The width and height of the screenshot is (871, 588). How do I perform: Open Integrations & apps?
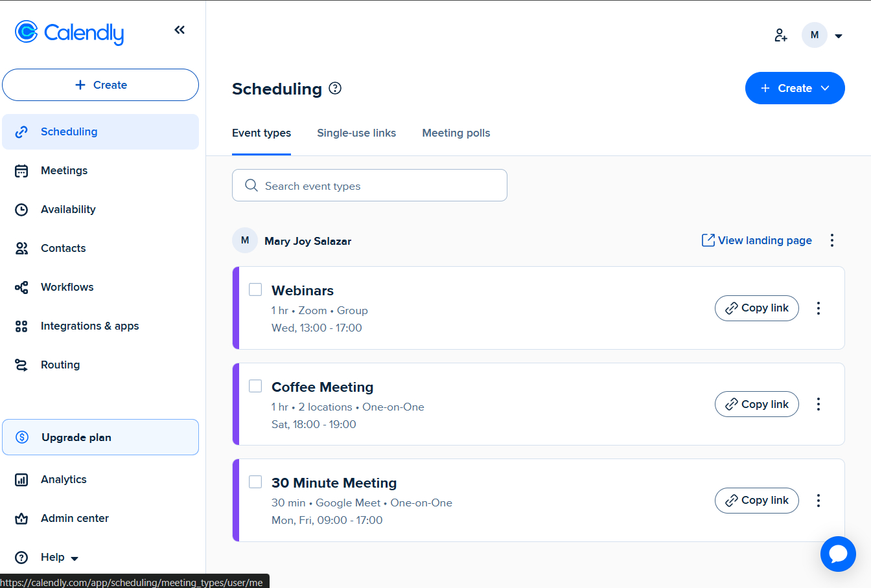(100, 326)
